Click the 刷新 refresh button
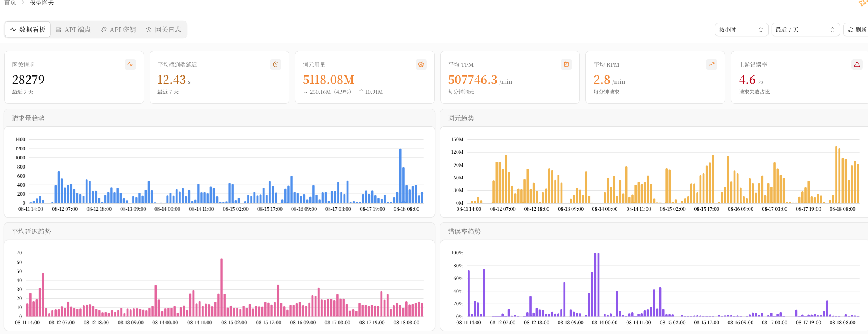 856,30
